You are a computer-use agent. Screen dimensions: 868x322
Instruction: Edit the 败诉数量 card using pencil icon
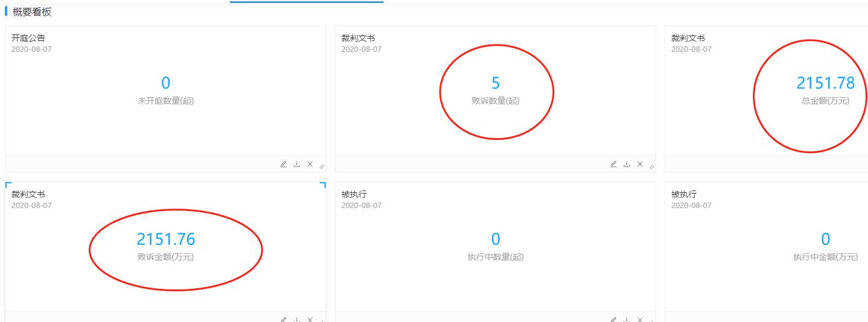(613, 164)
